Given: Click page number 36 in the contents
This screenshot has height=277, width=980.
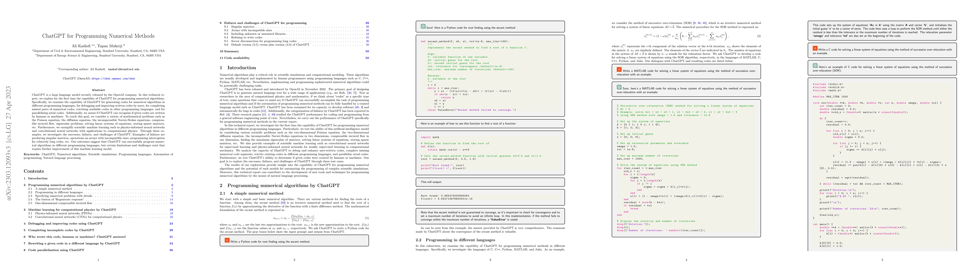Looking at the screenshot, I should click(171, 250).
